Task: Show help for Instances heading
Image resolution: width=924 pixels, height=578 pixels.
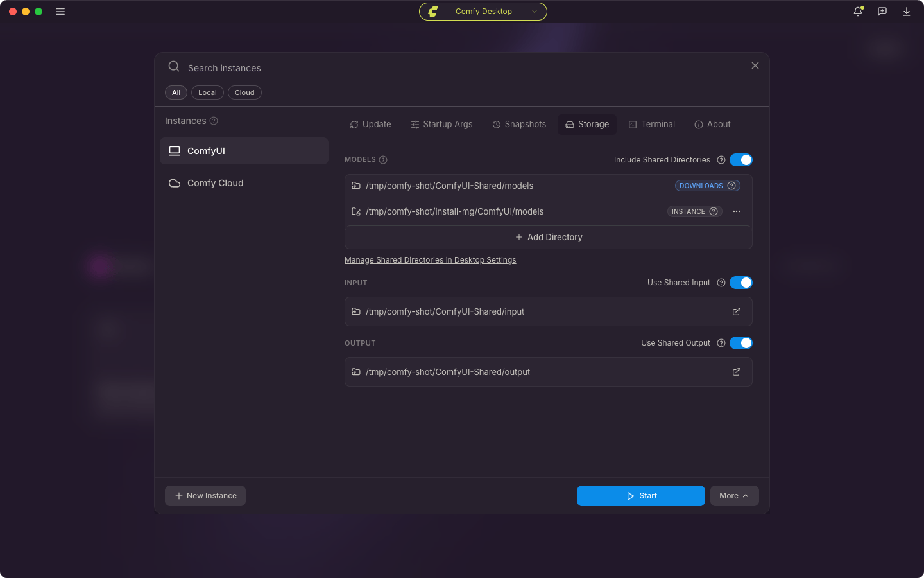Action: [x=214, y=121]
